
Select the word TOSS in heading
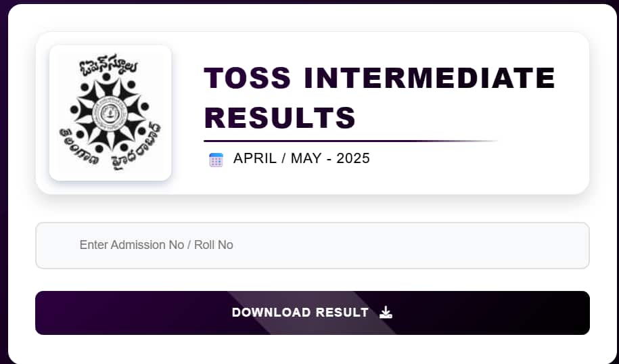(248, 78)
